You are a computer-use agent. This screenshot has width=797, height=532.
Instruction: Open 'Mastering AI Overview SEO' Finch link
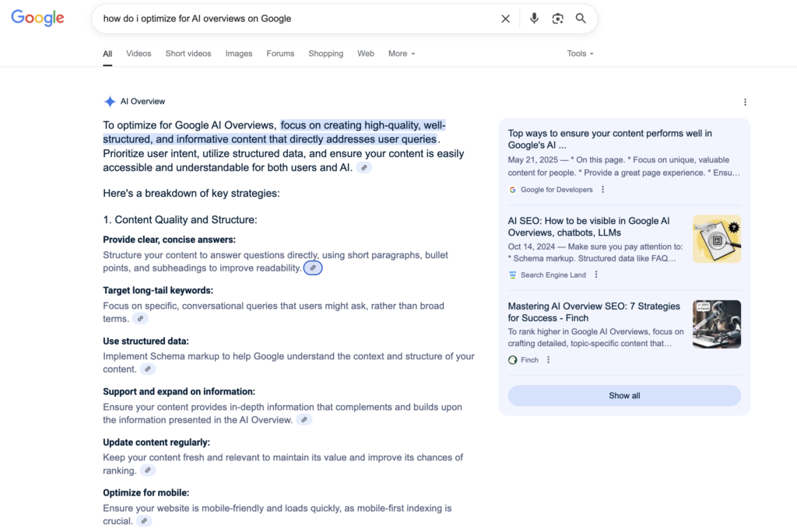(x=594, y=312)
